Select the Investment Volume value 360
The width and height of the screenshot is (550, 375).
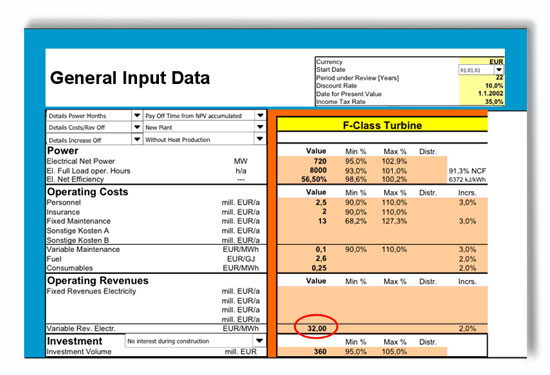coord(320,351)
